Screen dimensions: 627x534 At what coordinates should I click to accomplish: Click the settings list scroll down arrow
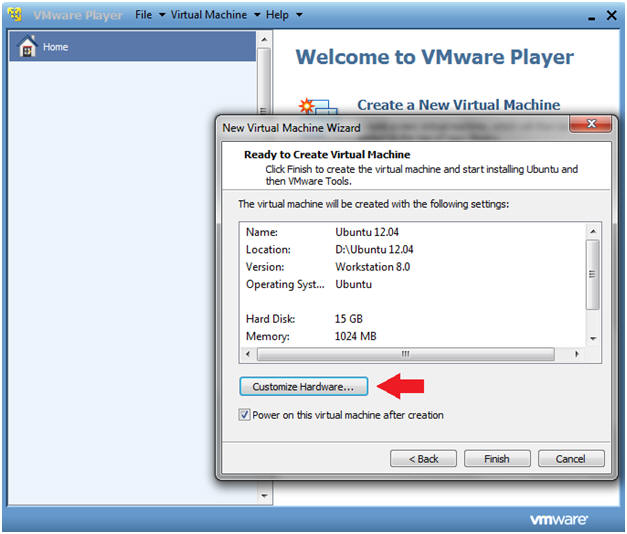(x=593, y=339)
